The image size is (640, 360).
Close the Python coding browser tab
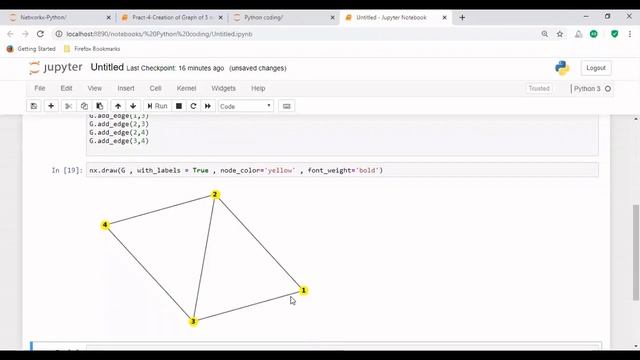pyautogui.click(x=332, y=18)
